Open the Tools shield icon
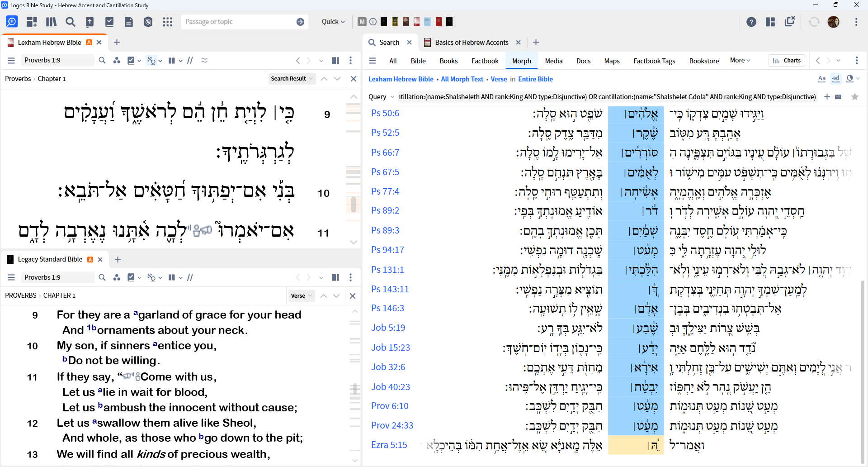This screenshot has height=467, width=868. 148,22
